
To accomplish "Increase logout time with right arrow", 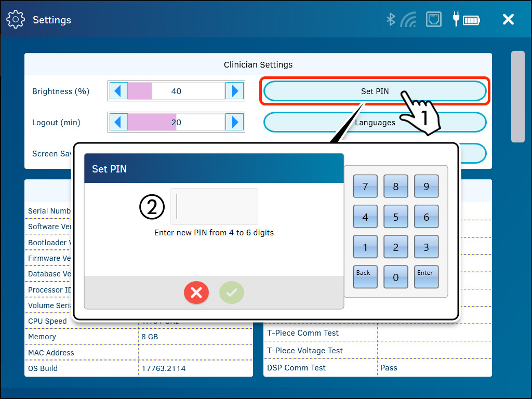I will click(235, 123).
